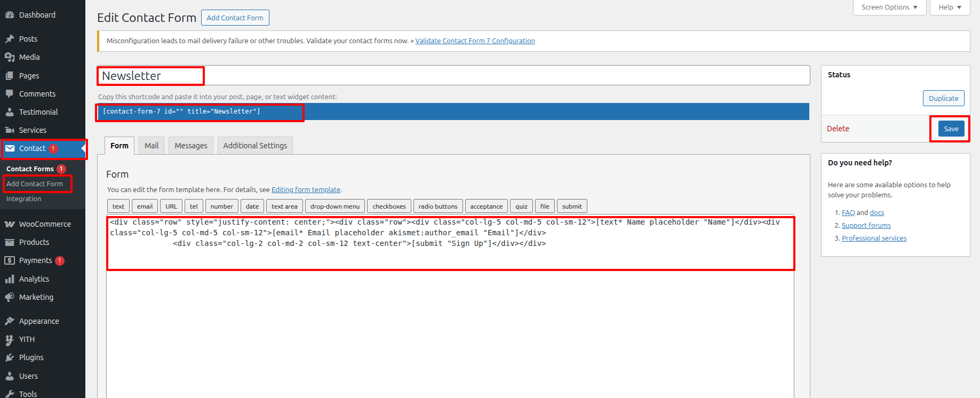
Task: Expand the Help dropdown panel
Action: click(950, 7)
